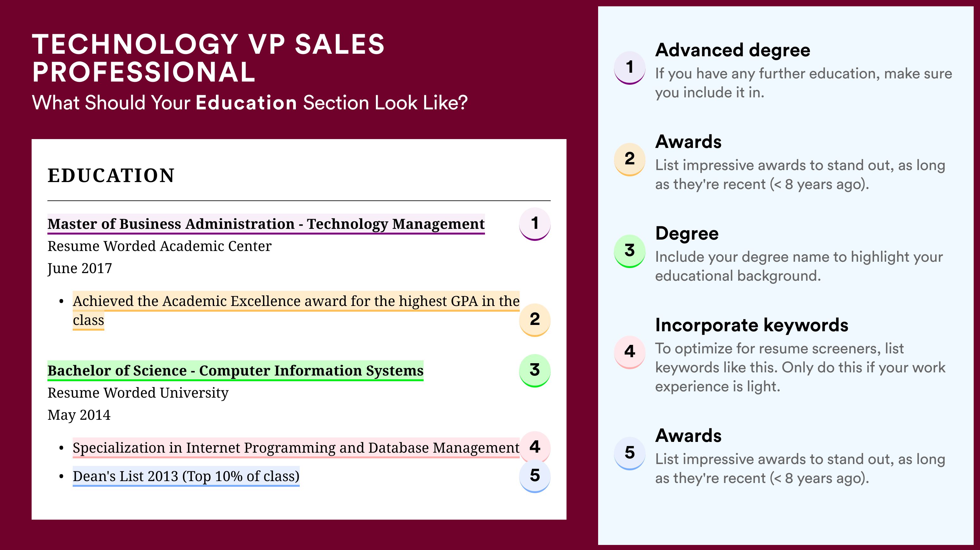This screenshot has height=550, width=980.
Task: Select the Degree number 3 circle in sidebar
Action: click(x=630, y=251)
